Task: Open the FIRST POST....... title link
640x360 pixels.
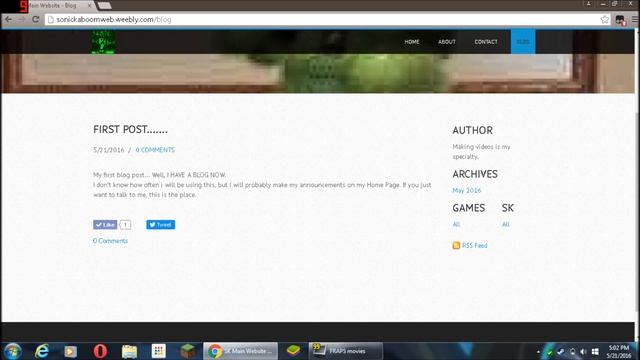Action: [x=130, y=130]
